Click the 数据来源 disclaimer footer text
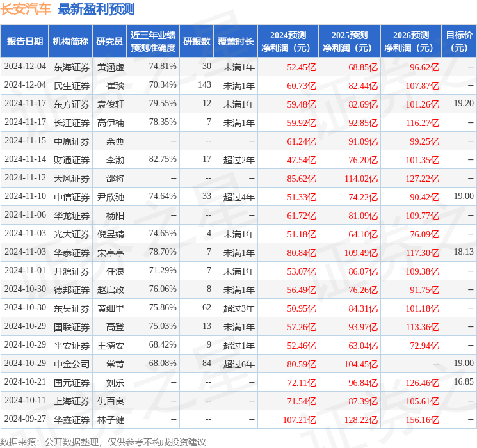Viewport: 477px width, 448px height. click(x=103, y=442)
